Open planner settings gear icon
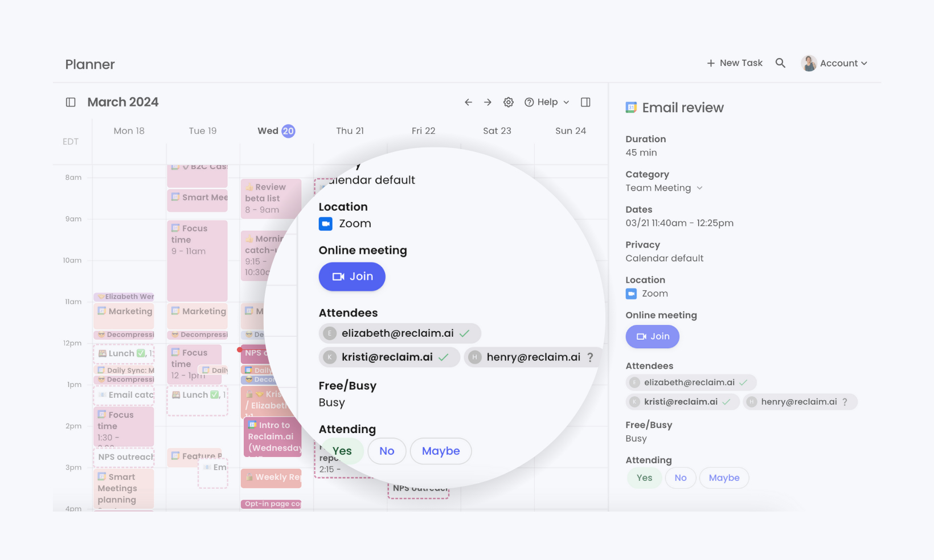 (x=509, y=102)
